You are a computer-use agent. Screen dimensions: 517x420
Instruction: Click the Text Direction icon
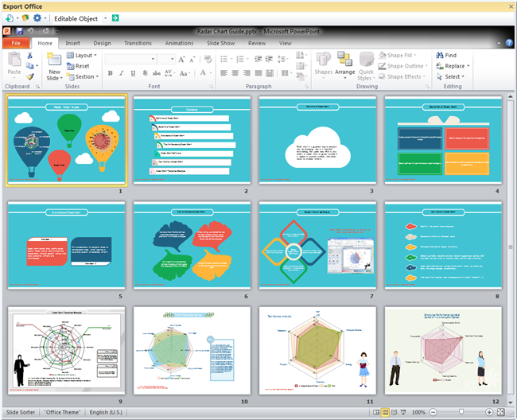[x=301, y=55]
